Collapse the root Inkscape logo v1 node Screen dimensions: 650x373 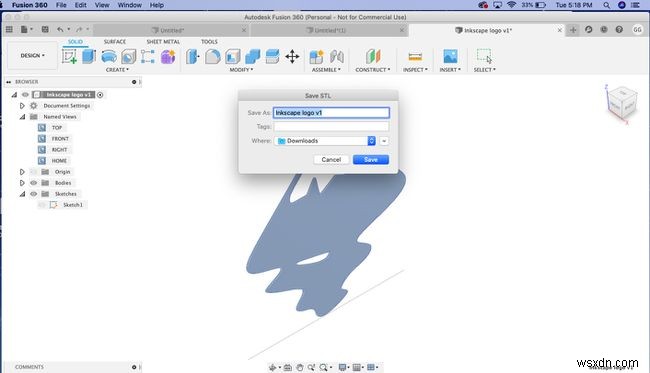click(14, 95)
